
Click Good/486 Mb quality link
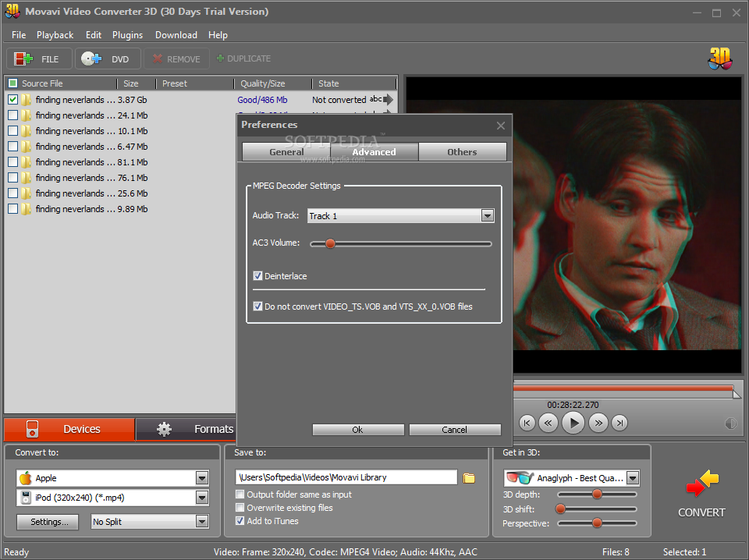[x=262, y=100]
